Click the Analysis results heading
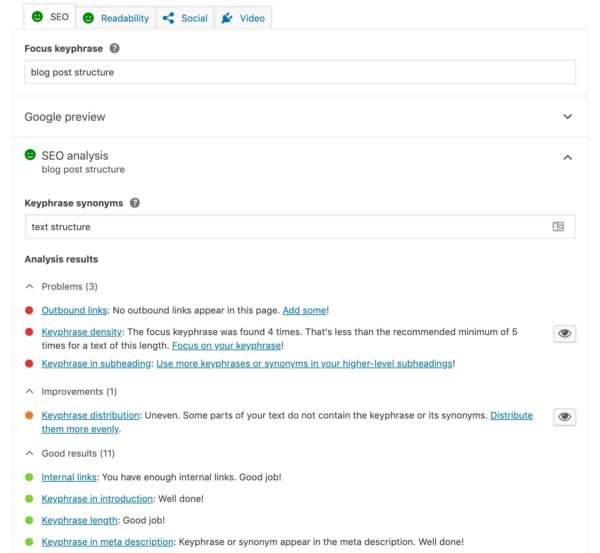600x553 pixels. click(x=61, y=259)
